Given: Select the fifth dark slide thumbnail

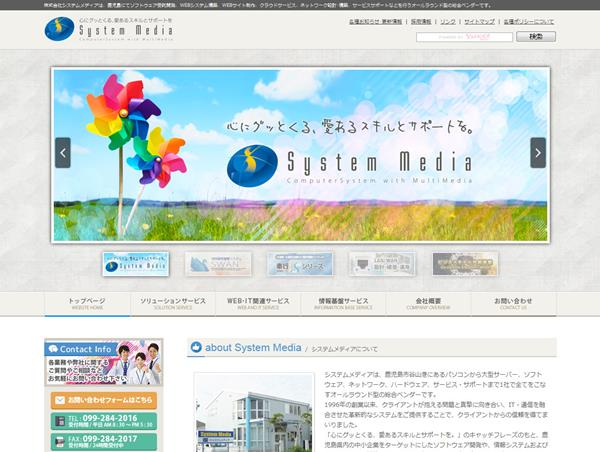Looking at the screenshot, I should point(465,264).
